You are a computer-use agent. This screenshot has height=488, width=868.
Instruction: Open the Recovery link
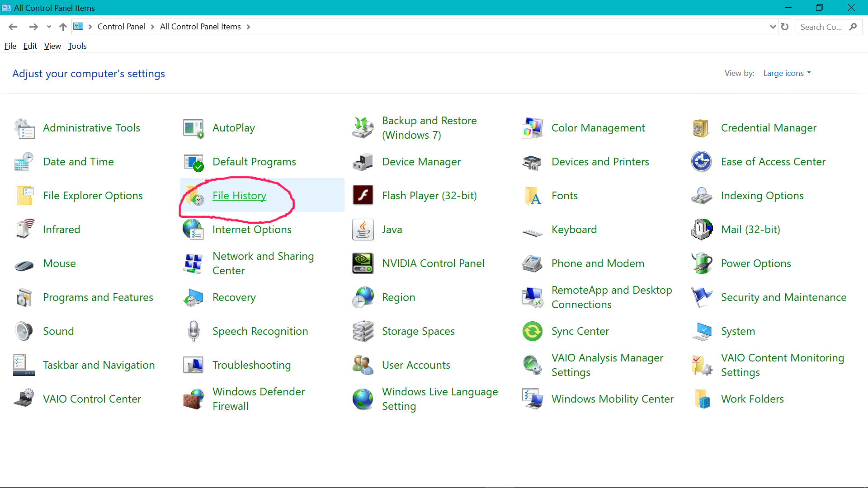point(234,297)
